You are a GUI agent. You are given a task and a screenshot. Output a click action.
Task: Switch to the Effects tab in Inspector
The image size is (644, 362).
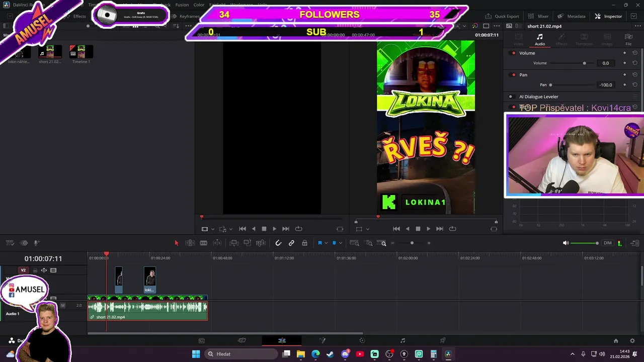point(561,39)
